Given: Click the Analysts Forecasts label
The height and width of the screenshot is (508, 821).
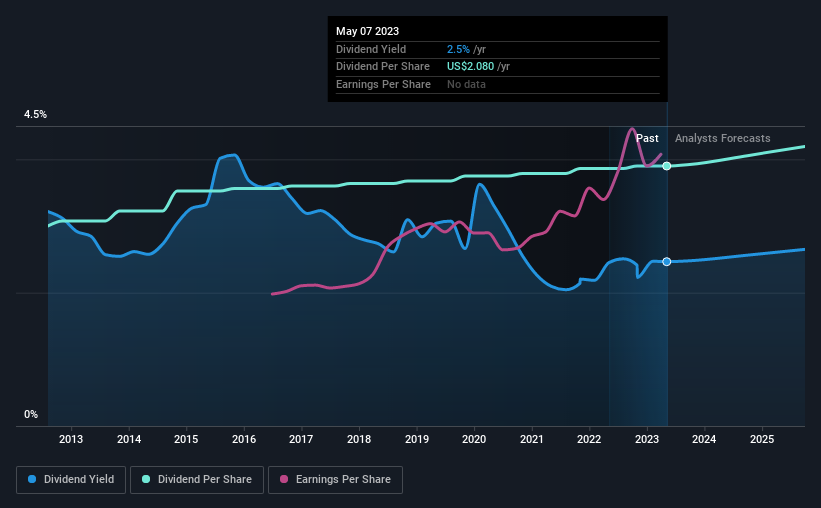Looking at the screenshot, I should [x=723, y=138].
